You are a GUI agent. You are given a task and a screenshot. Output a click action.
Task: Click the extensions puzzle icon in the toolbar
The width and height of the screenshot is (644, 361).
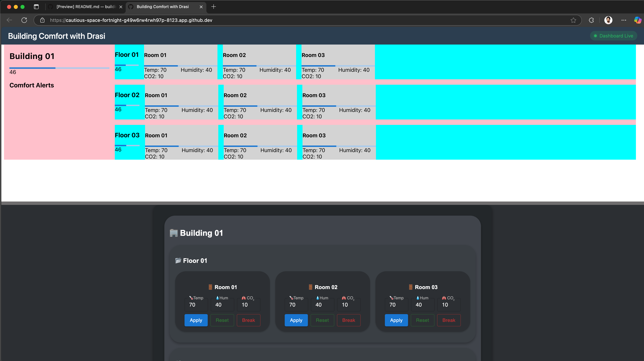(591, 20)
